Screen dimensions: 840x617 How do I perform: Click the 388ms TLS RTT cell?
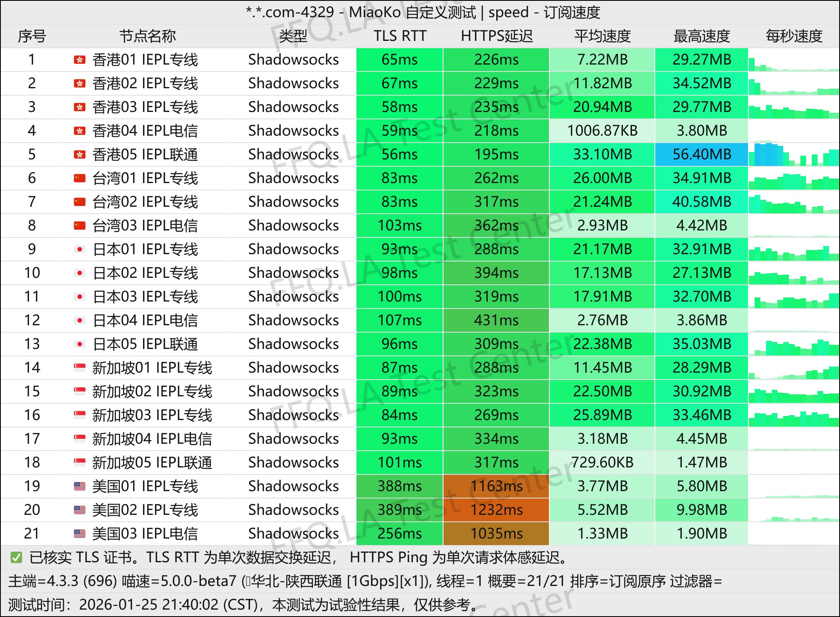click(x=400, y=486)
